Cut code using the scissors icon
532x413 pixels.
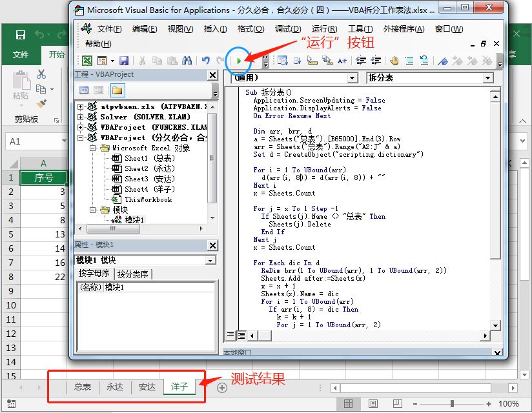click(x=141, y=60)
